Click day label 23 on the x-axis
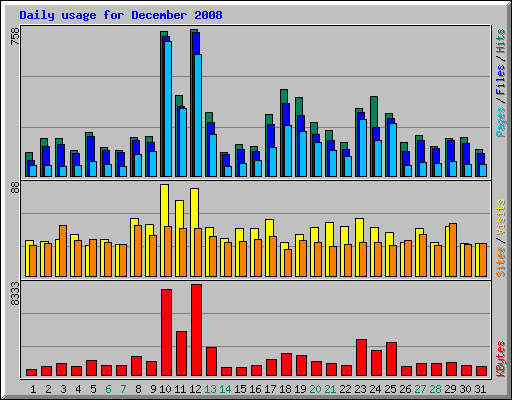The width and height of the screenshot is (512, 400). (x=360, y=389)
